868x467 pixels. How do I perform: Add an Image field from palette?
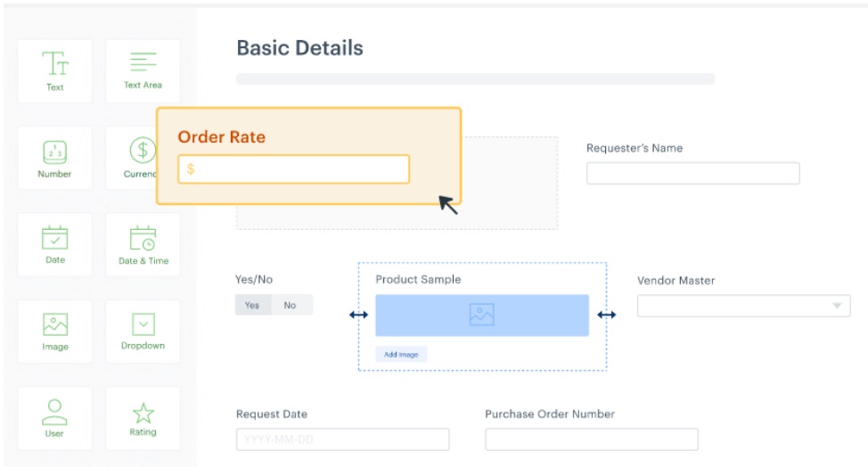point(54,332)
